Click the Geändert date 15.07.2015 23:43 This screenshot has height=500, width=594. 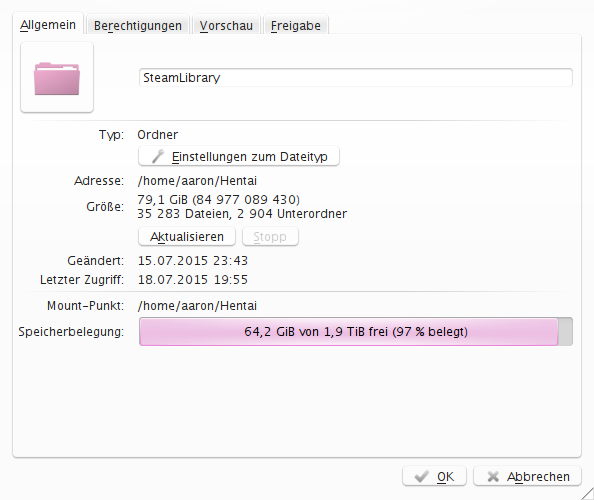[x=192, y=261]
